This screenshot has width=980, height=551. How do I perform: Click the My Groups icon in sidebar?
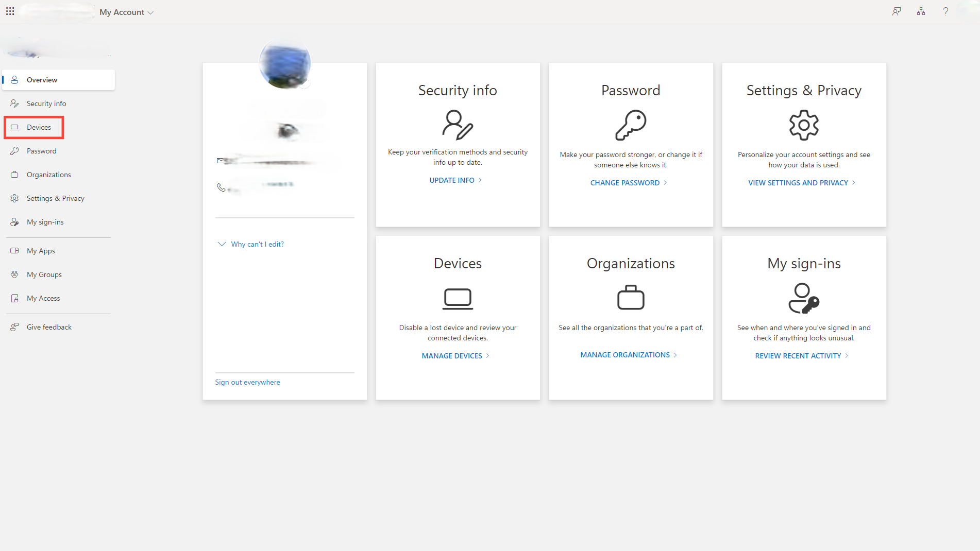14,274
